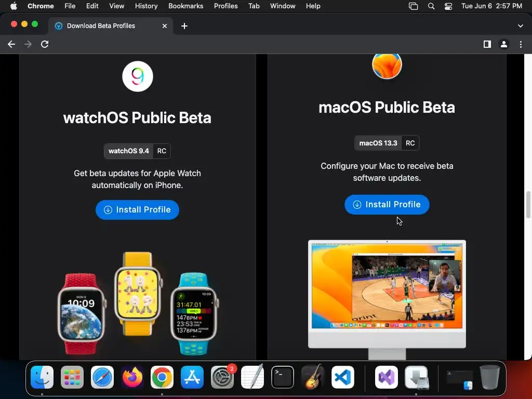Click the macOS 13.3 version badge

click(x=378, y=143)
